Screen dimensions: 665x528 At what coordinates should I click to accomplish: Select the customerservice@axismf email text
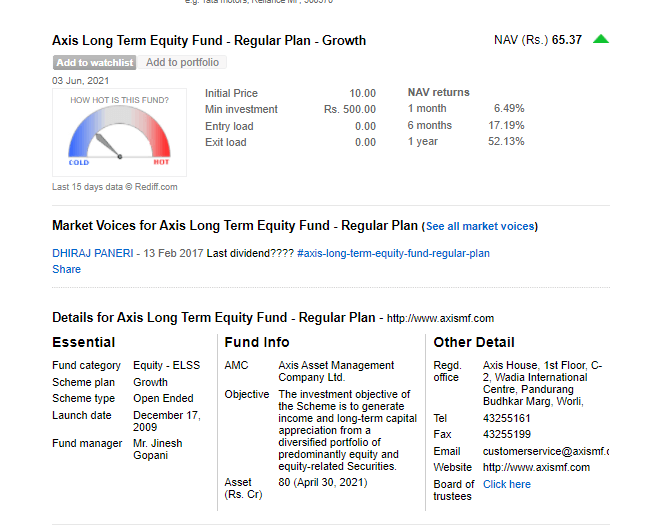tap(545, 451)
